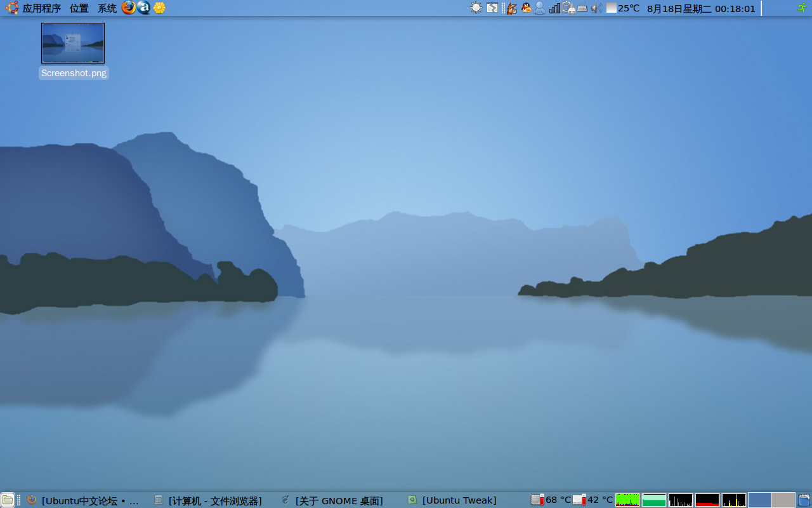Click the Ubuntu logo icon

(12, 8)
